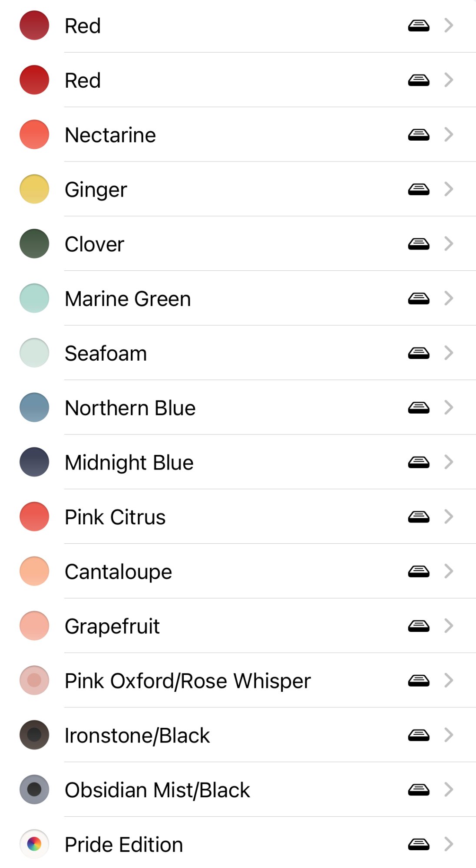Image resolution: width=476 pixels, height=868 pixels.
Task: Pick the Marine Green color swatch
Action: point(34,298)
